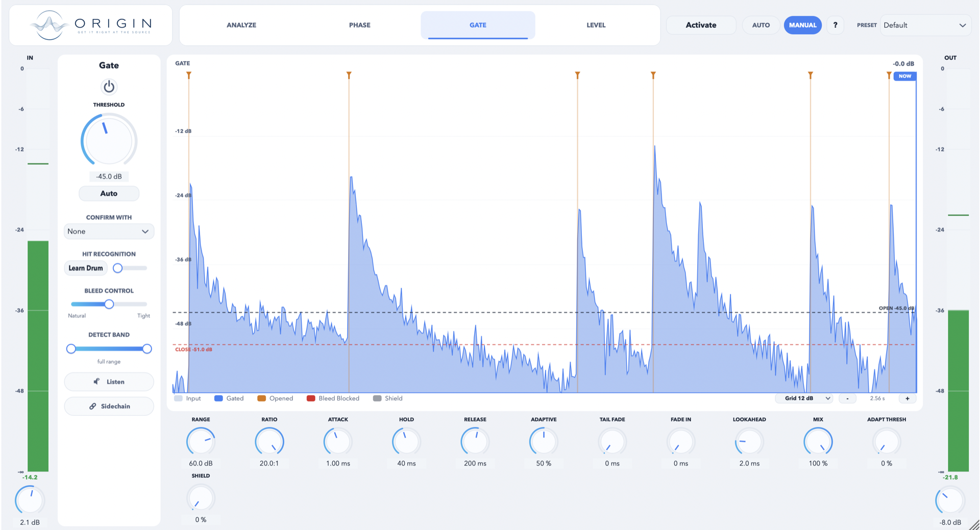Toggle the Shield legend swatch
The height and width of the screenshot is (530, 980).
[377, 398]
